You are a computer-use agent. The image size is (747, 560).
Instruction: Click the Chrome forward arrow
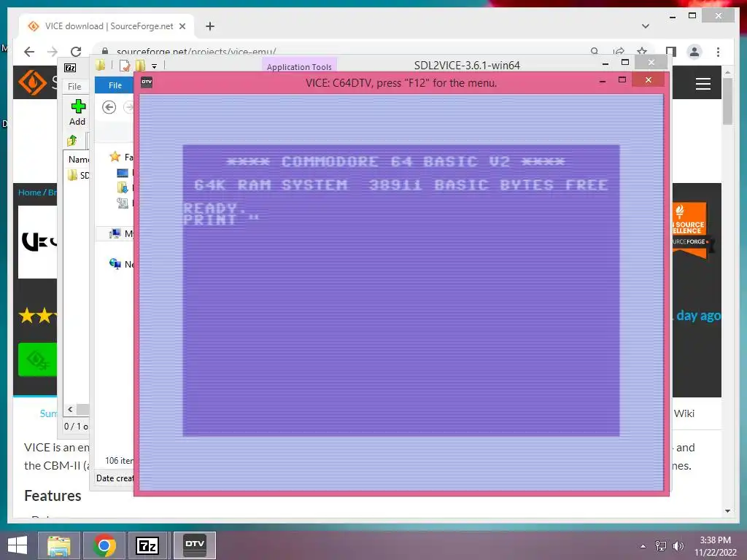(x=53, y=52)
